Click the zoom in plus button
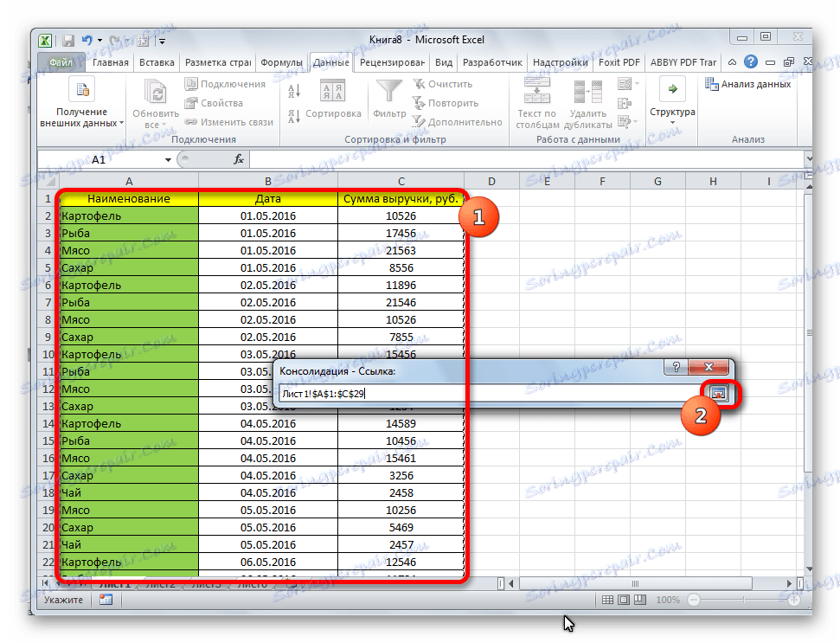840x643 pixels. click(794, 600)
